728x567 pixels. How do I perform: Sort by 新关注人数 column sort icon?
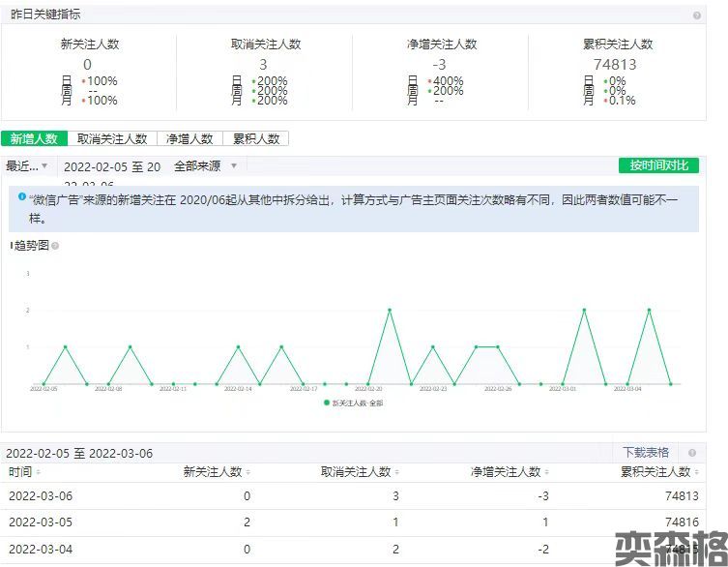click(x=248, y=472)
